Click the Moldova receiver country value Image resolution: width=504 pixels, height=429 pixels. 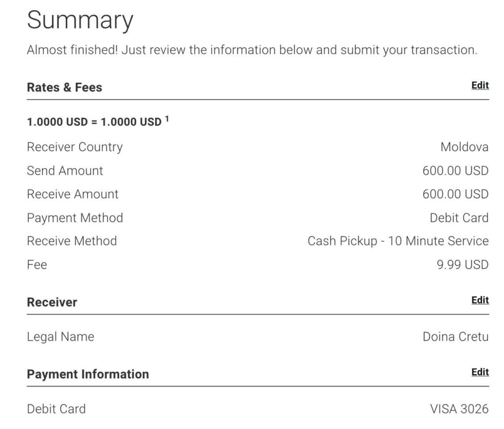tap(464, 147)
